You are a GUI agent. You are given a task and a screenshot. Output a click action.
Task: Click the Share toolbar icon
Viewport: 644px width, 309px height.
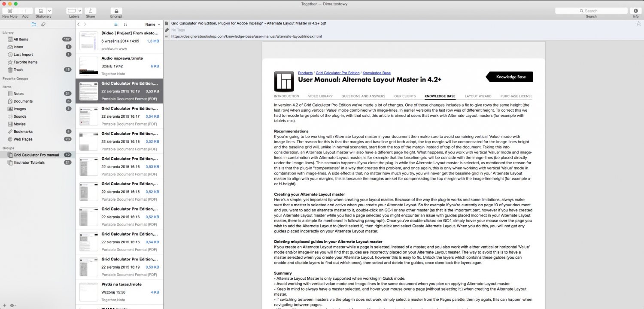(x=90, y=11)
